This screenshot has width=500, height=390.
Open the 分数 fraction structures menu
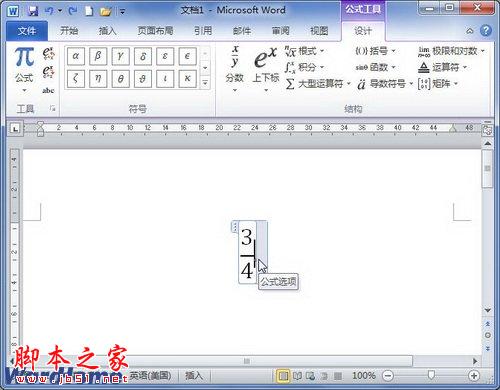pyautogui.click(x=235, y=68)
